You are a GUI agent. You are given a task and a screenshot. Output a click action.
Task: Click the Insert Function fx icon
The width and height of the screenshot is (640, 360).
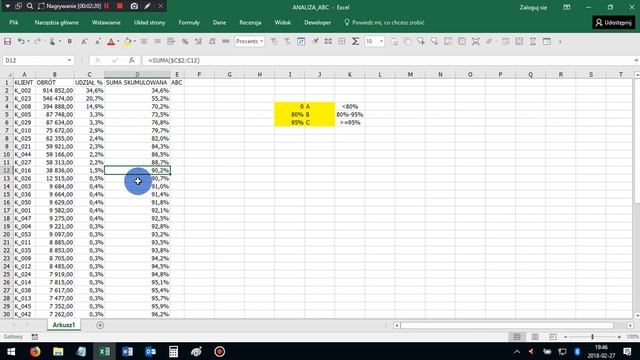(x=131, y=60)
